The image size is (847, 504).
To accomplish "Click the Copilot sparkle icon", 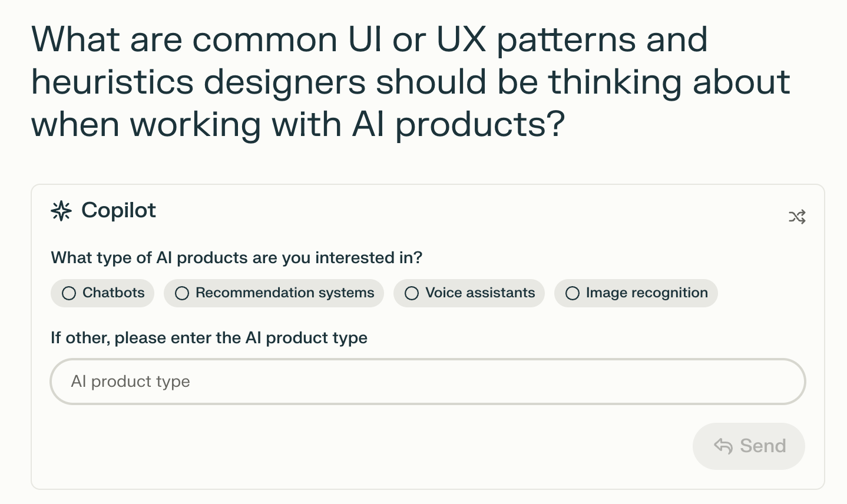I will [x=61, y=211].
